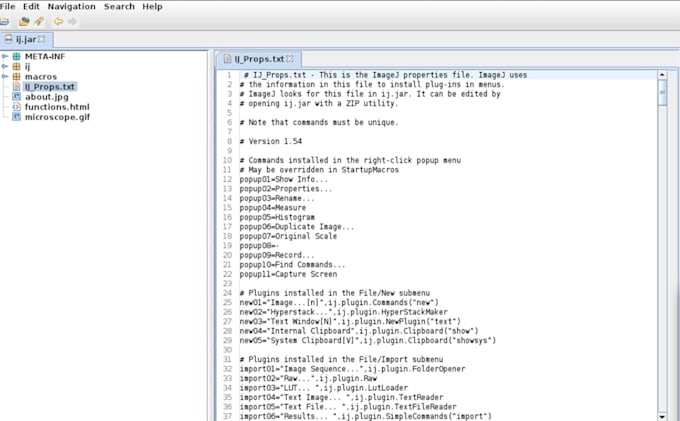Select IJ_Props.txt in the file tree

50,87
